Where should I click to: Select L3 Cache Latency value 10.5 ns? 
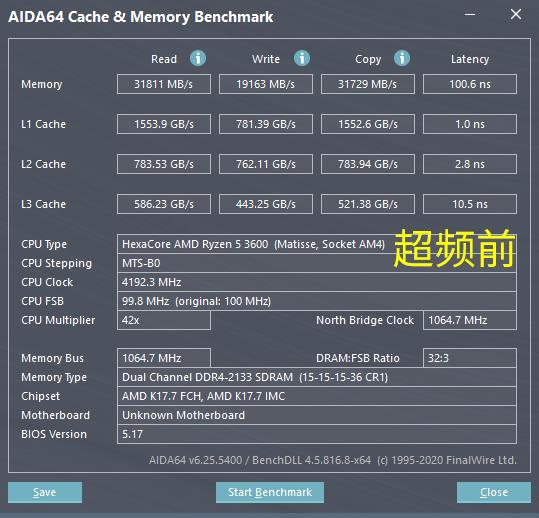click(x=470, y=204)
